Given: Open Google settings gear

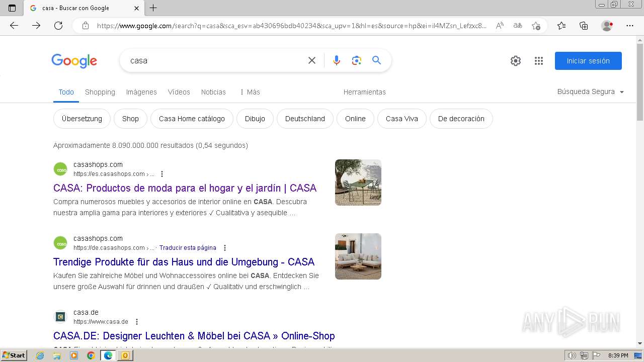Looking at the screenshot, I should tap(516, 61).
